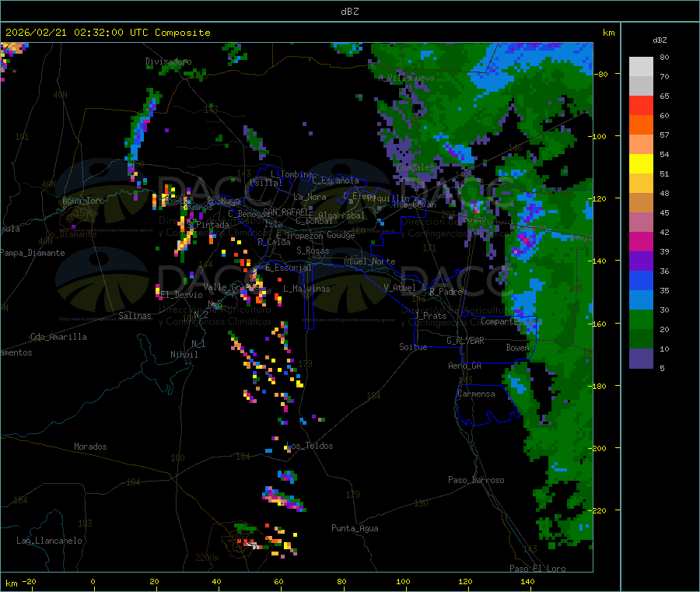Click the 'Carmensa' map label
This screenshot has width=700, height=592.
point(476,394)
